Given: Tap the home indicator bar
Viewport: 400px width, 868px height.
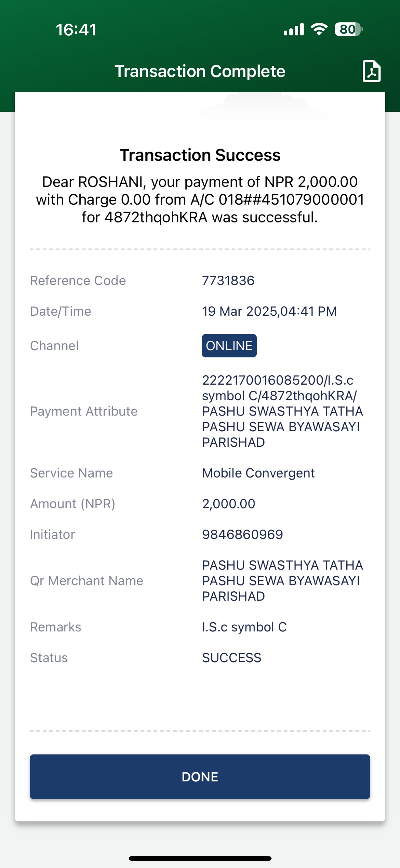Looking at the screenshot, I should pyautogui.click(x=200, y=858).
